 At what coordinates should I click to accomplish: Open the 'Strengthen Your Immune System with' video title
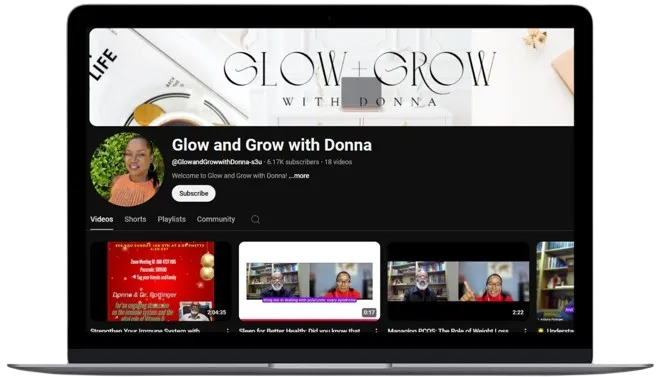[x=145, y=331]
